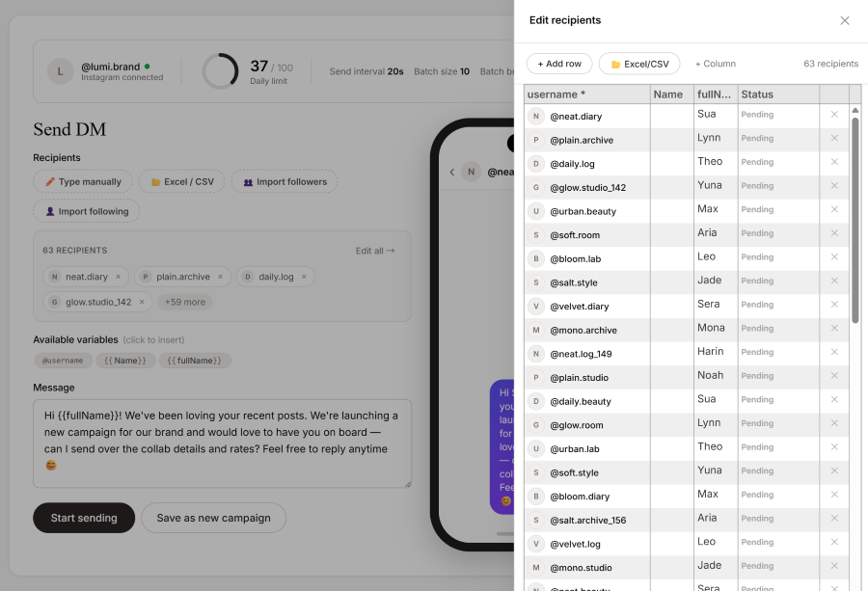Click the Name cell for @plain.archive
The width and height of the screenshot is (868, 591).
tap(672, 140)
